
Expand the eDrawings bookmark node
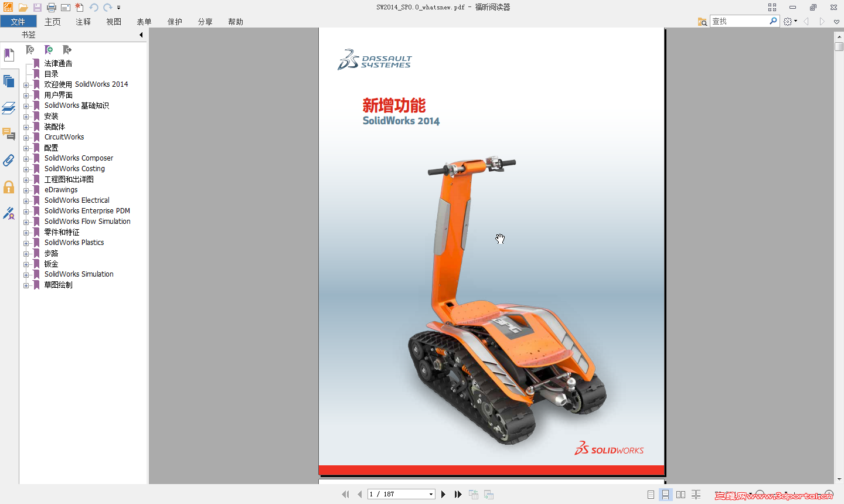26,190
